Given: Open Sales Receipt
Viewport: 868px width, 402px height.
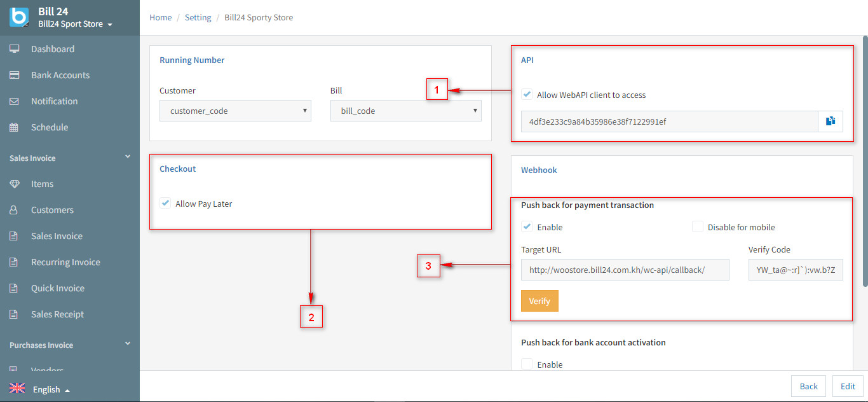Looking at the screenshot, I should point(57,314).
